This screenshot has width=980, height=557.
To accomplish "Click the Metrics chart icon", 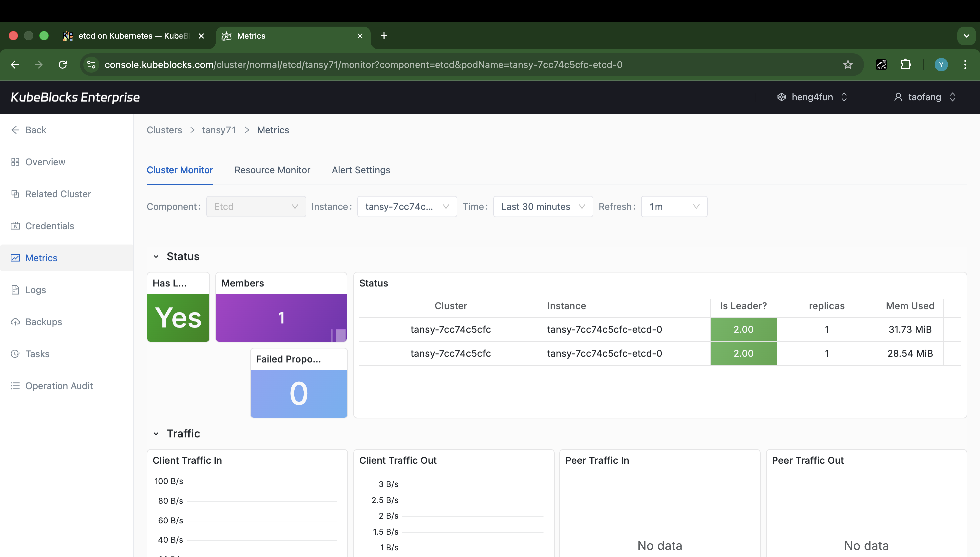I will pyautogui.click(x=15, y=258).
